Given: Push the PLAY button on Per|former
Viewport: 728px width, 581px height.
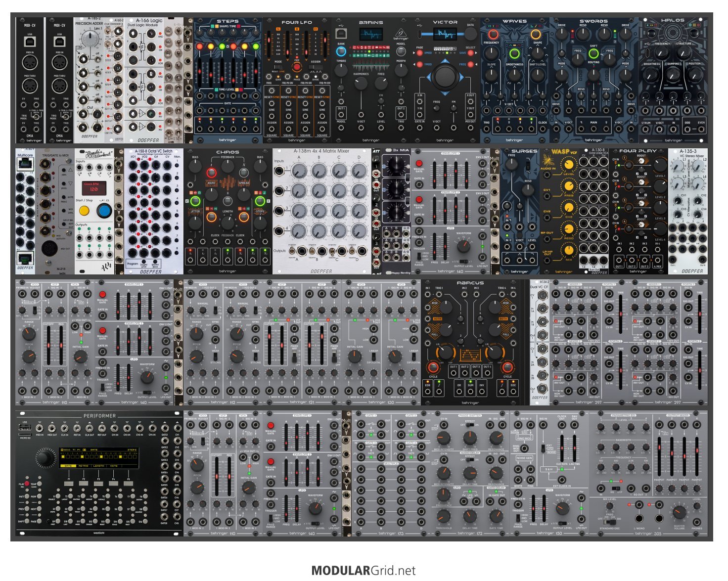Looking at the screenshot, I should pos(27,485).
